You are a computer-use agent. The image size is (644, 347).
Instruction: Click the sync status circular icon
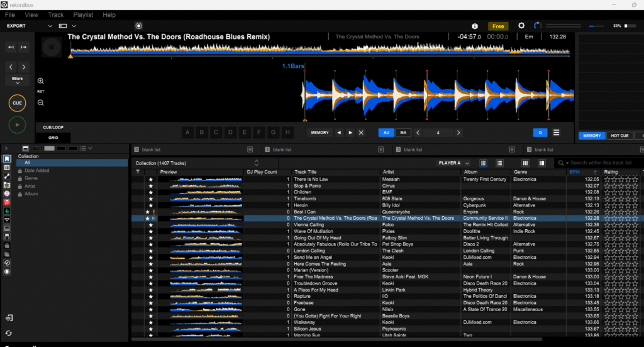pos(537,25)
